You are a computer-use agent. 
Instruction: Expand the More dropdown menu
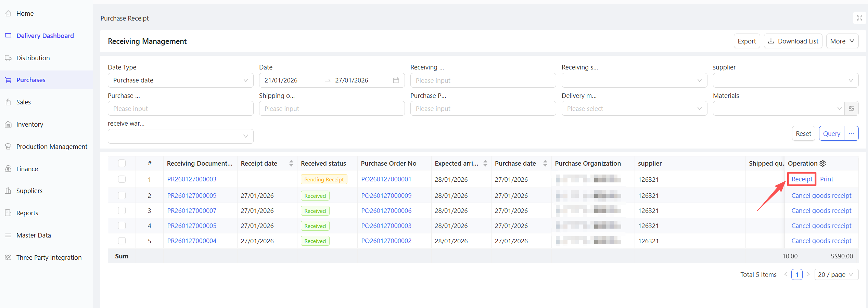[842, 41]
